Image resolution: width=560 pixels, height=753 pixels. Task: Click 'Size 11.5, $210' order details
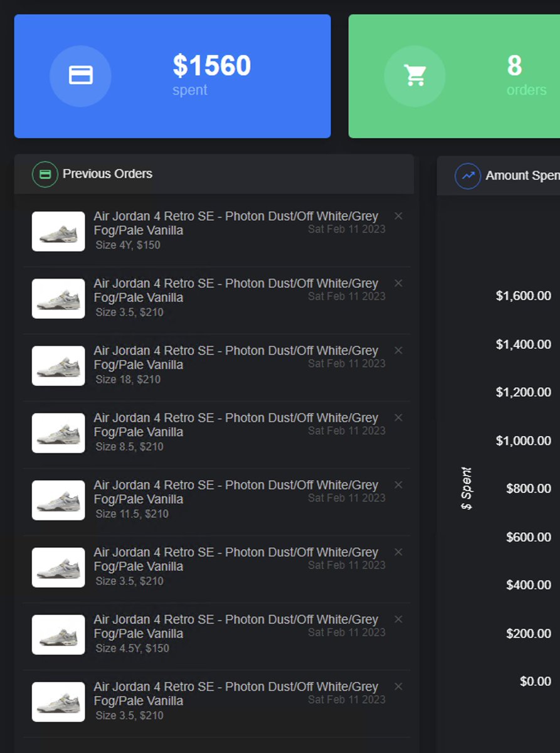pos(132,514)
